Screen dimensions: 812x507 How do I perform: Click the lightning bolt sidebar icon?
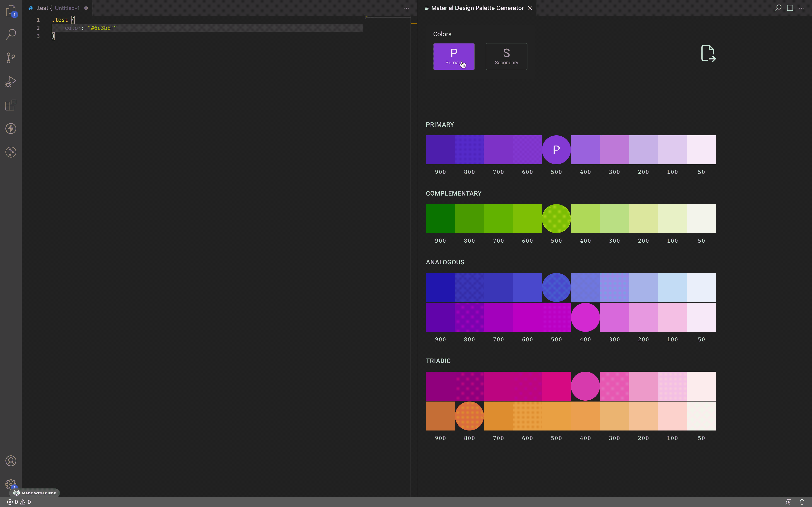[11, 129]
